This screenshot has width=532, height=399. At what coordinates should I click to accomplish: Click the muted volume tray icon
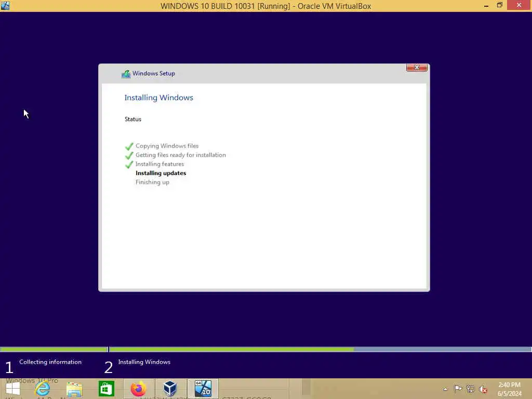click(x=483, y=389)
